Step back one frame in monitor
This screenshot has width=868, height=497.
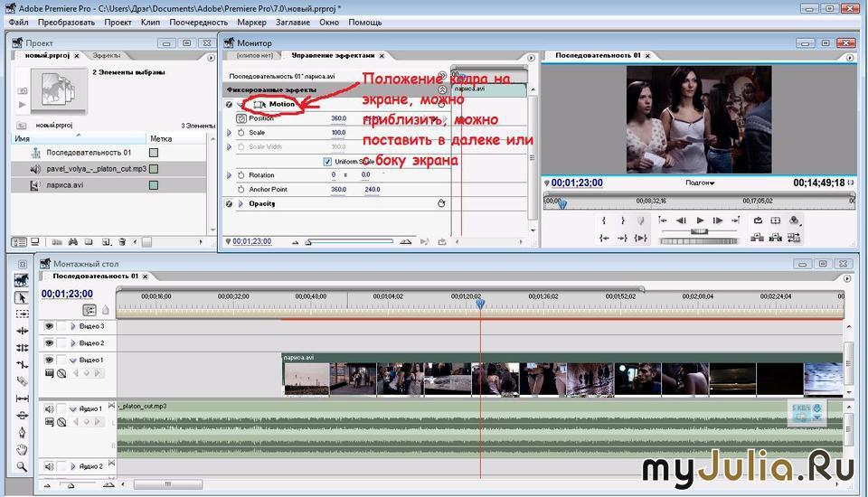[x=682, y=220]
